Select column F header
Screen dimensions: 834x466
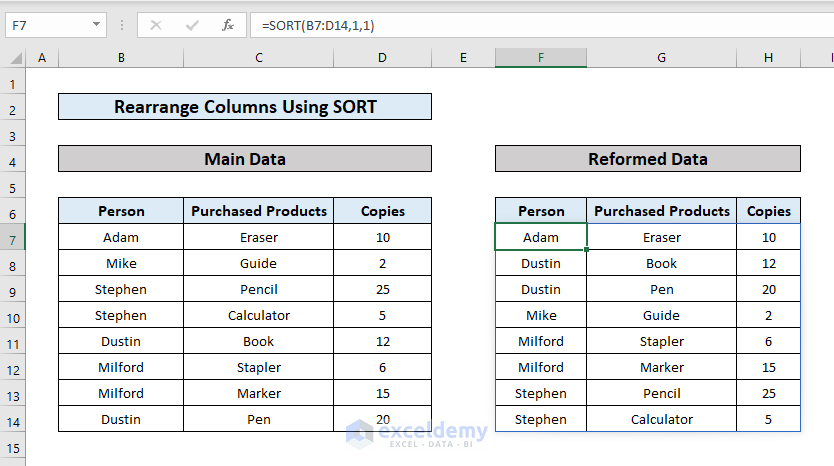(x=540, y=58)
